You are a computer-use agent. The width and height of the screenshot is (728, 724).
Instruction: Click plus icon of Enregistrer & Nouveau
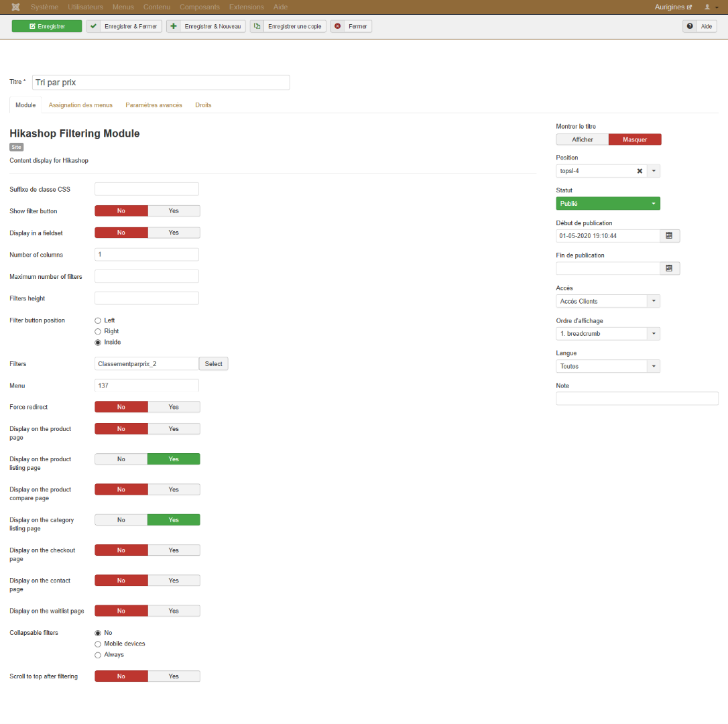coord(173,26)
